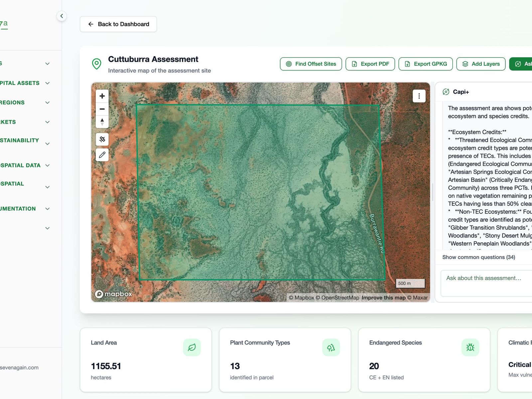
Task: Expand the GEOSPATIAL DATA sidebar section
Action: coord(25,165)
